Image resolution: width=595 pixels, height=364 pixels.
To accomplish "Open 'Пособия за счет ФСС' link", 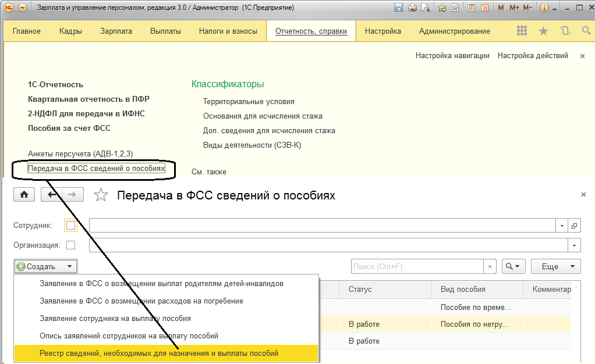I will (69, 128).
